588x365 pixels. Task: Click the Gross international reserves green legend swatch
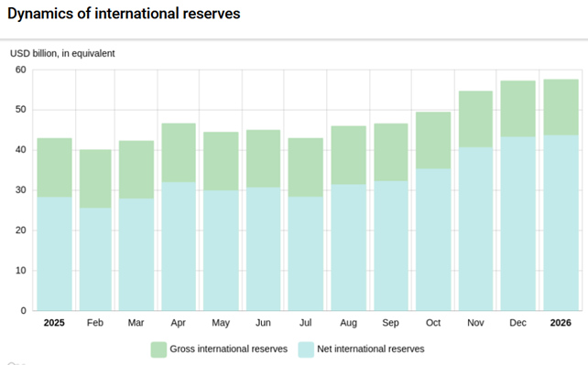pos(158,349)
